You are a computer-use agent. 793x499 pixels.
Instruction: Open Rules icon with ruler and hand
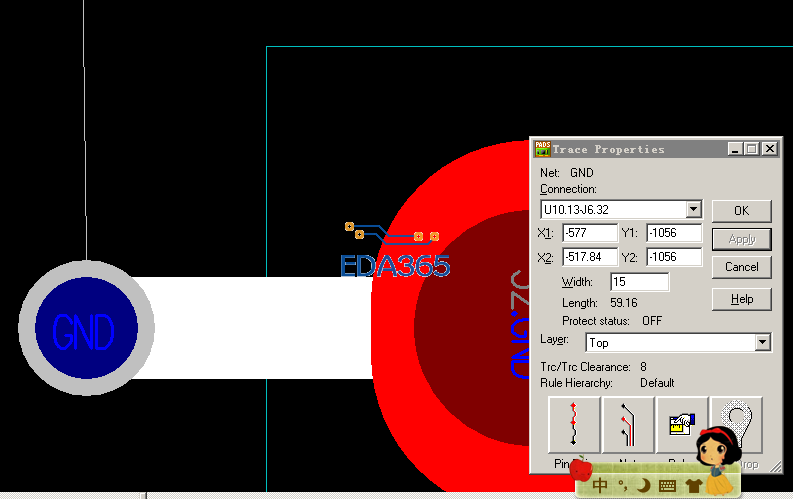(682, 425)
